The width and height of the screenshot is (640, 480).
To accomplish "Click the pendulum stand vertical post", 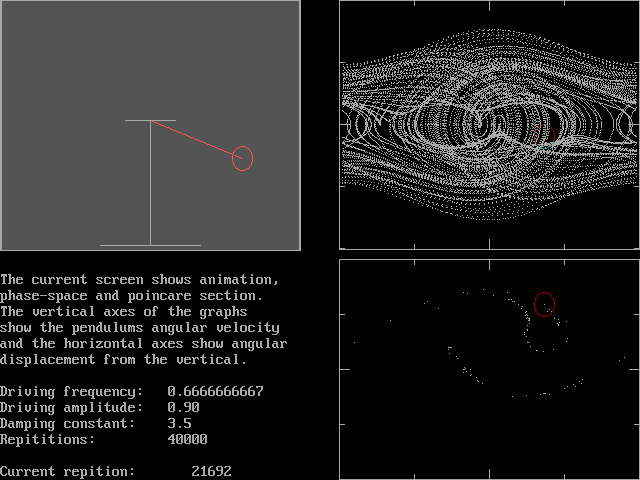I will coord(151,183).
